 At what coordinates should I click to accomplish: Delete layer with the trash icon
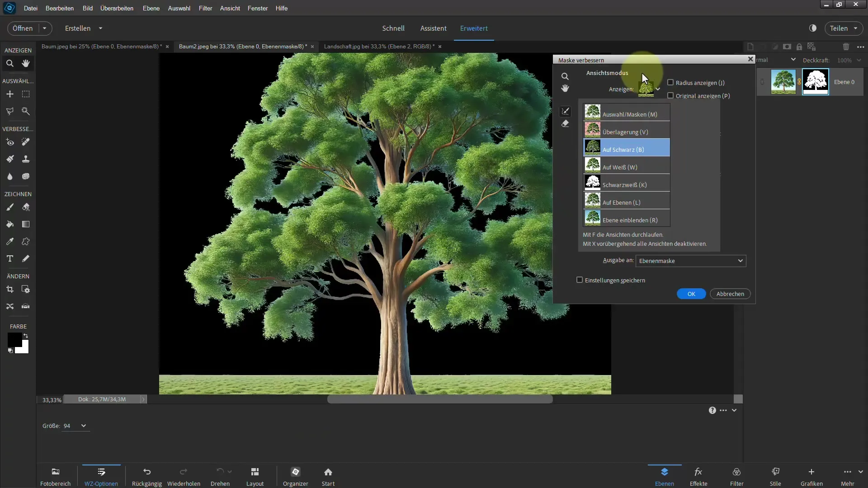click(846, 47)
